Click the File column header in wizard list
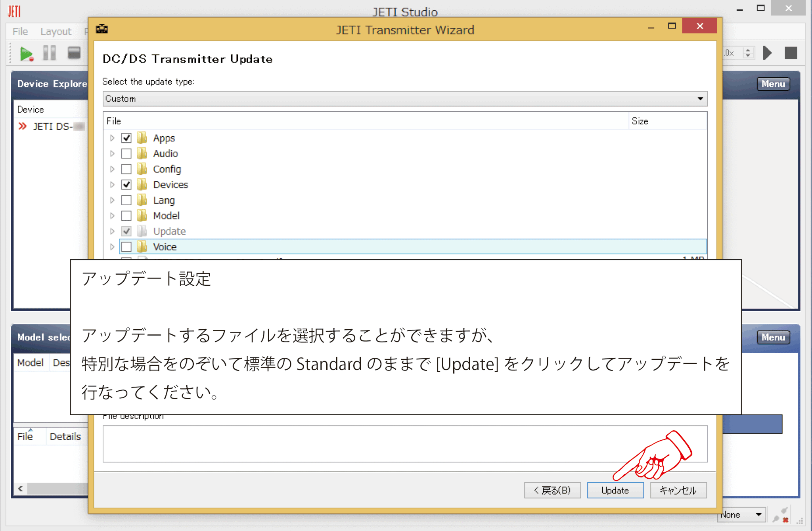This screenshot has height=531, width=812. pos(366,121)
